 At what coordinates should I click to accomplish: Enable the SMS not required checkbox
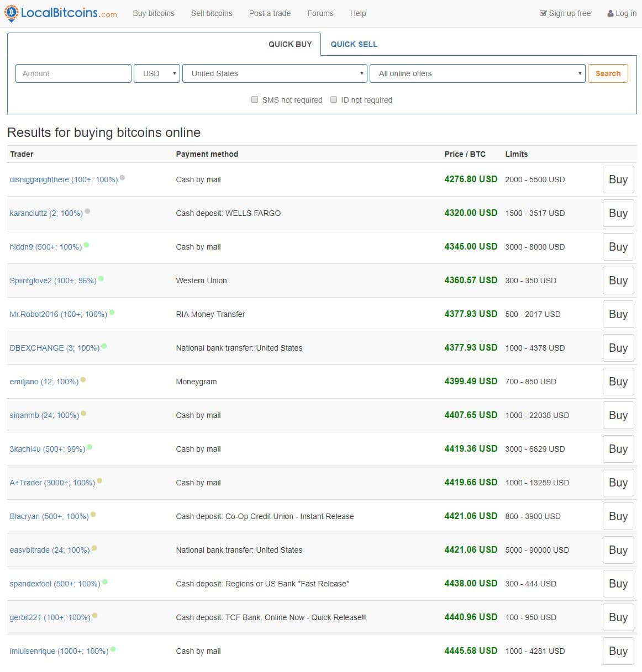tap(255, 99)
